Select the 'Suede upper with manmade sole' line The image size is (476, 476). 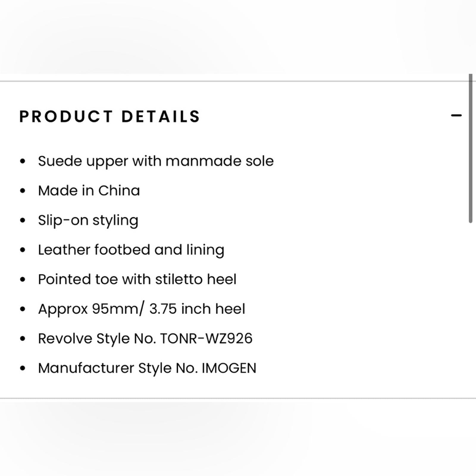tap(156, 161)
